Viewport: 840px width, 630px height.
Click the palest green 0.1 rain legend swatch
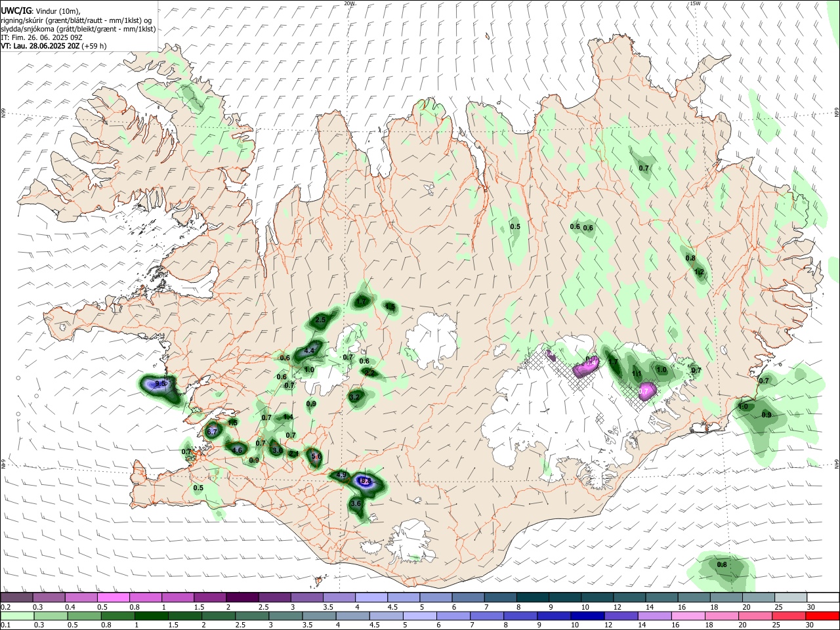click(x=18, y=616)
